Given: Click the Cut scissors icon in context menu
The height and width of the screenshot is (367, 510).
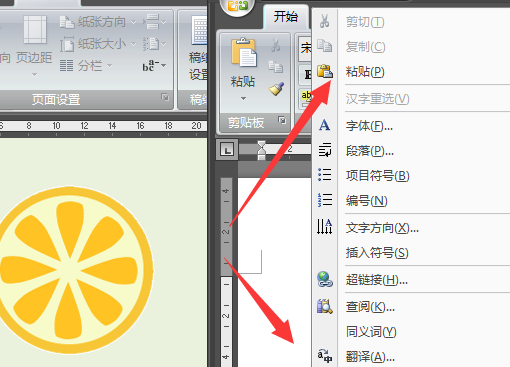Looking at the screenshot, I should pos(324,21).
